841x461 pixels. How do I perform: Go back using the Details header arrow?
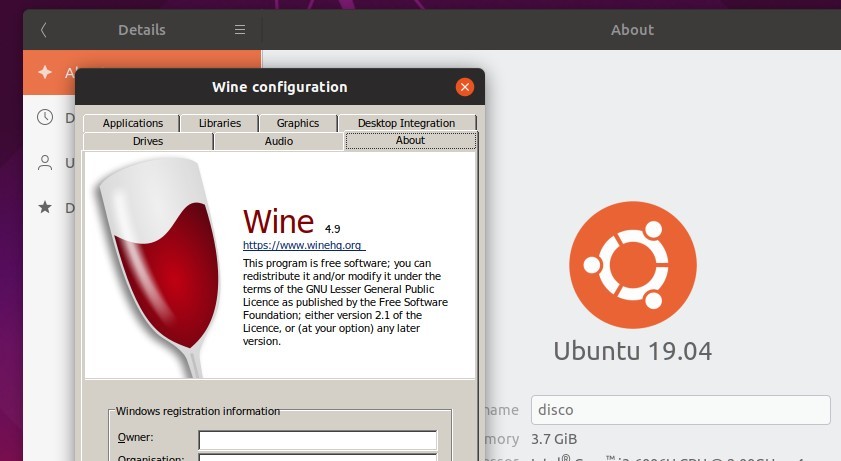(x=43, y=30)
